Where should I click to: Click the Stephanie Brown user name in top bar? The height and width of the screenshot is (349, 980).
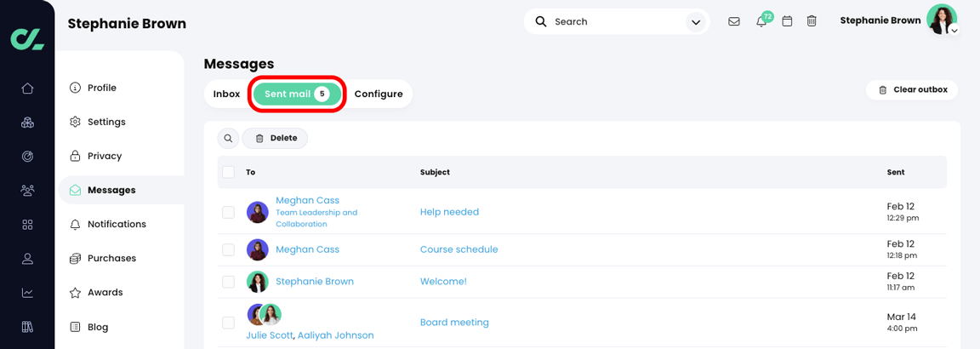(880, 20)
